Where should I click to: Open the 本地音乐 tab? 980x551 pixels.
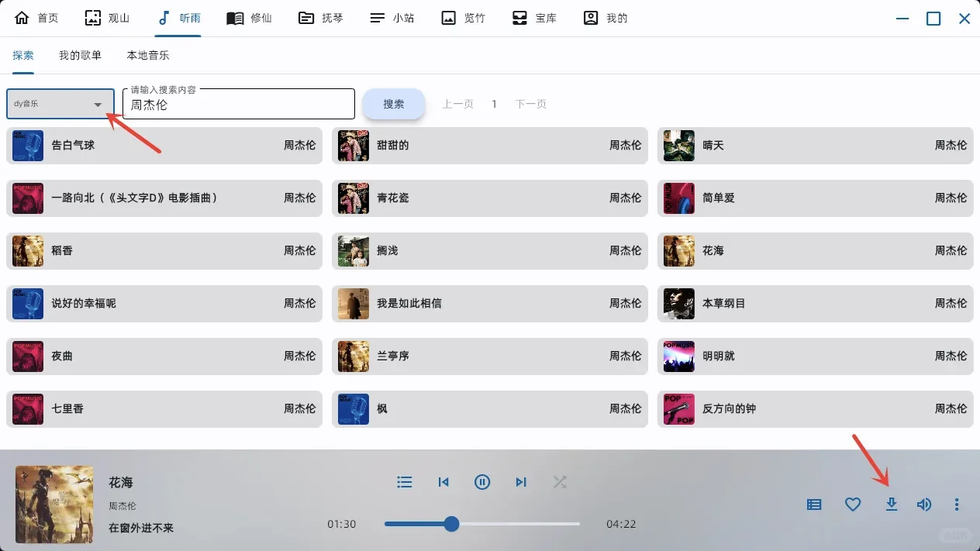(147, 55)
